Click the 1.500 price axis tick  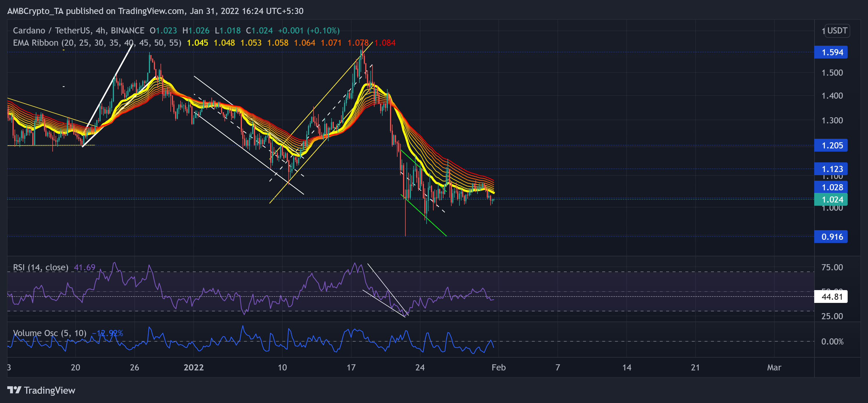click(x=832, y=72)
